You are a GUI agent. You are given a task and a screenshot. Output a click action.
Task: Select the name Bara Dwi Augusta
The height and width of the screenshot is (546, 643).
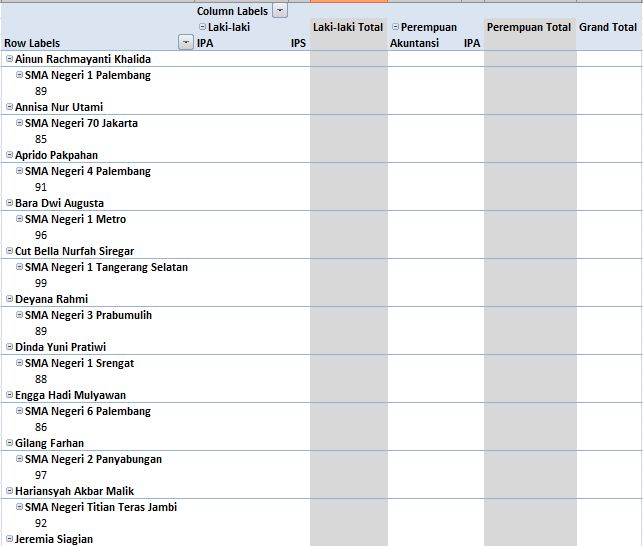point(59,203)
